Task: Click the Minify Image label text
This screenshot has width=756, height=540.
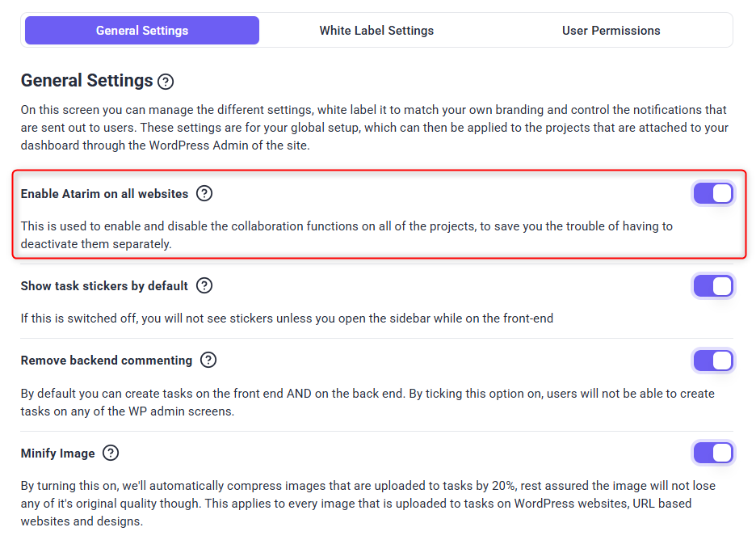Action: [x=58, y=454]
